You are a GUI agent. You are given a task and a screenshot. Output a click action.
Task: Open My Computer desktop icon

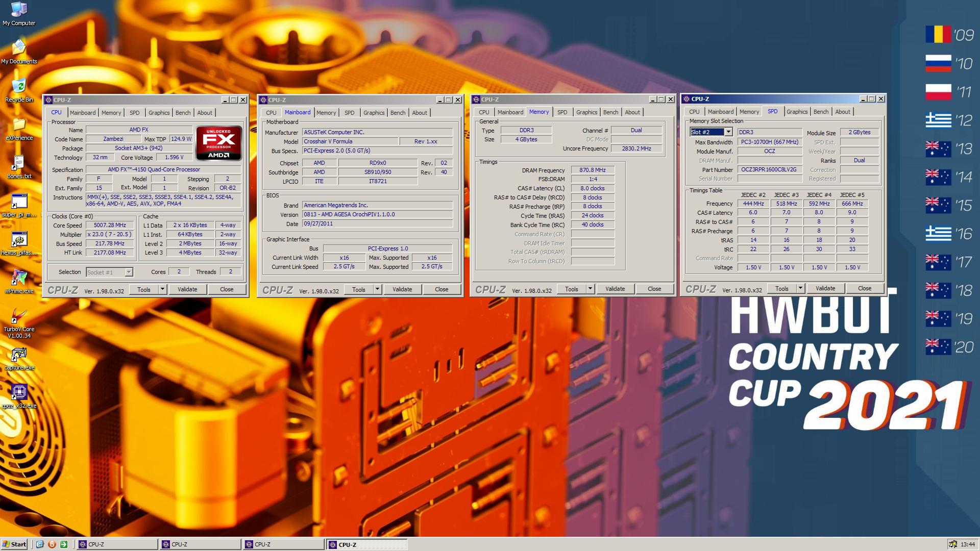click(x=19, y=14)
